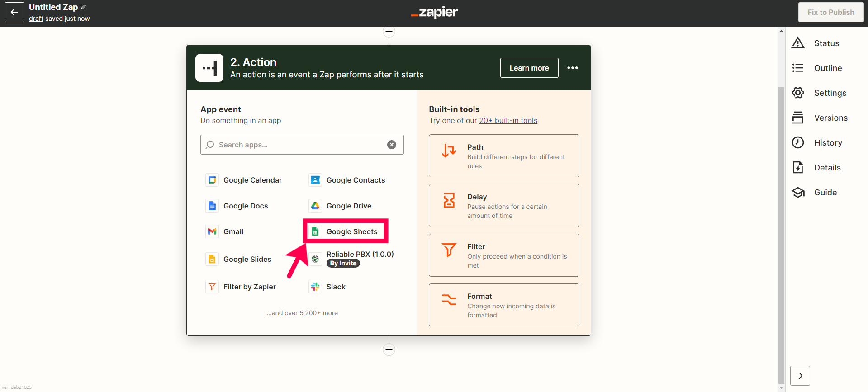The image size is (868, 392).
Task: Click the Settings gear icon
Action: (x=798, y=93)
